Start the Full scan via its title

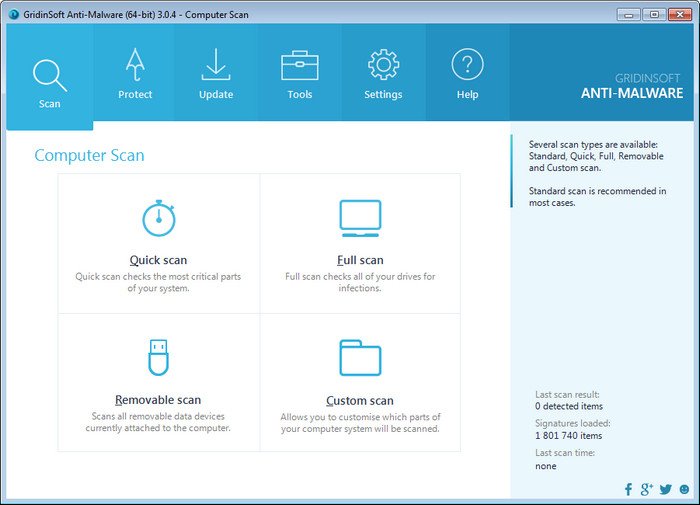[360, 260]
